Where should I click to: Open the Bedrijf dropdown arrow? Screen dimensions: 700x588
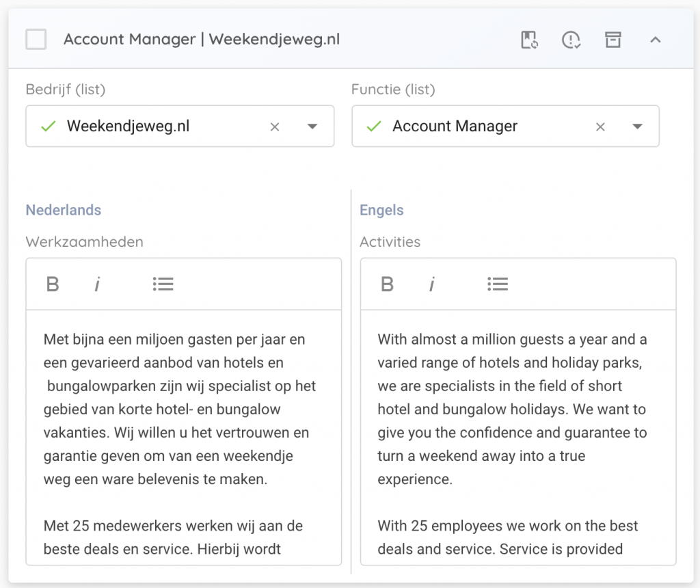(x=312, y=126)
